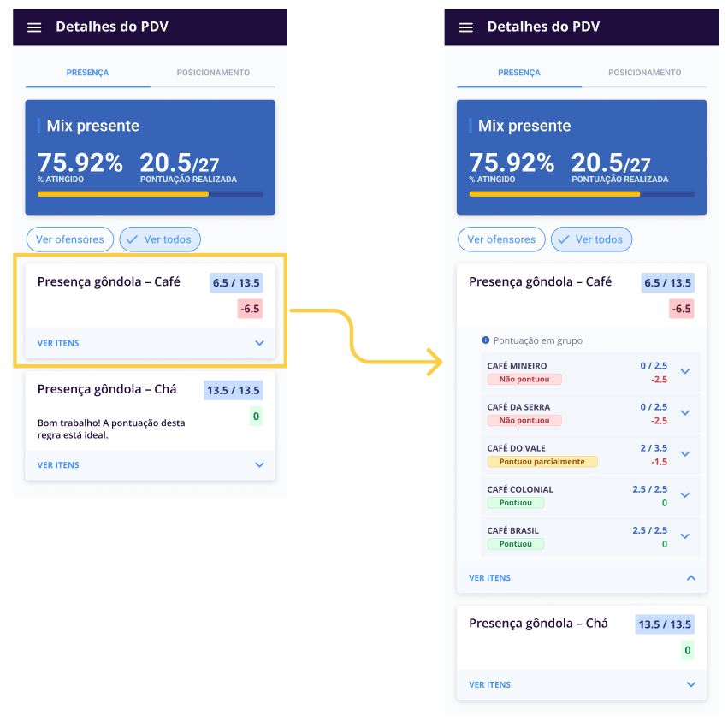Viewport: 728px width, 727px height.
Task: Click 'VER ITENS' link in left Chá card
Action: 58,465
